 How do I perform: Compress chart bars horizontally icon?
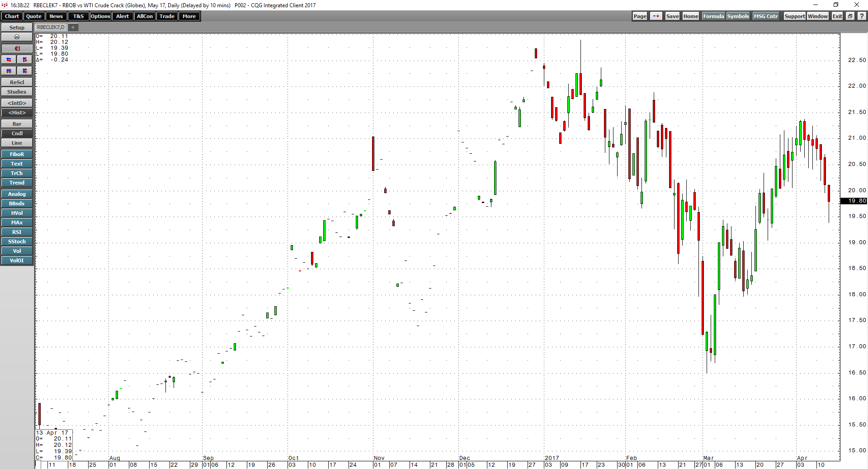click(x=9, y=71)
